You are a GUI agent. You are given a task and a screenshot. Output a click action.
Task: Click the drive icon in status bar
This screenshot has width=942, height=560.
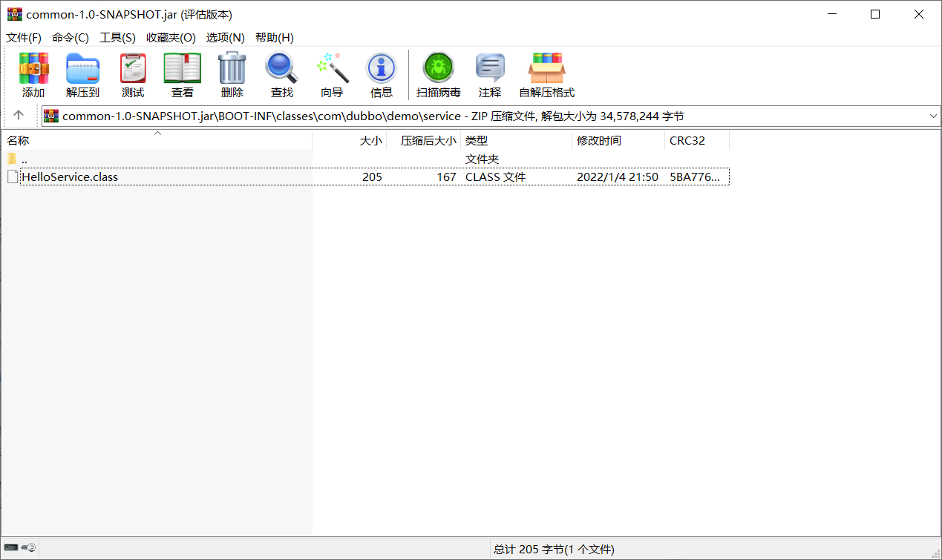[x=11, y=548]
